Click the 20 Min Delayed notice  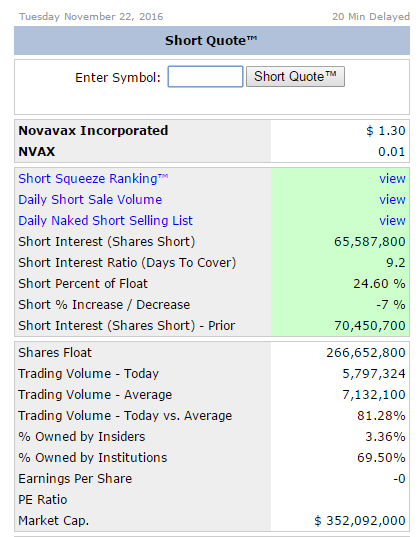(371, 16)
